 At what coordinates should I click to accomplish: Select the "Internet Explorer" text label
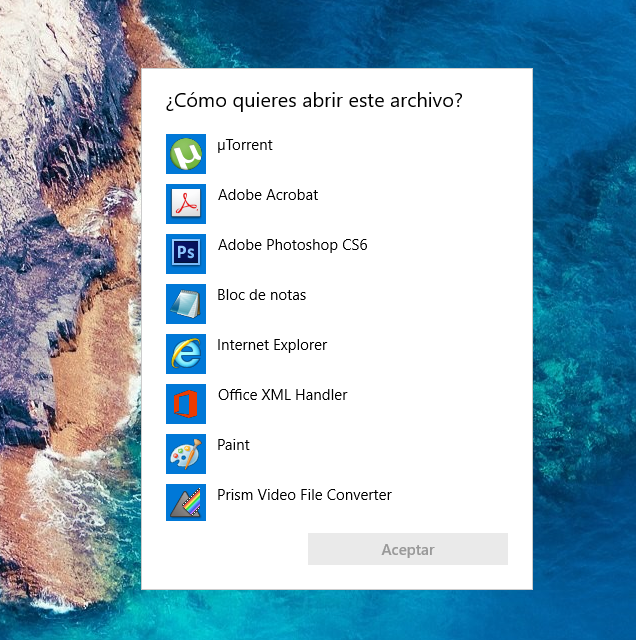point(272,345)
